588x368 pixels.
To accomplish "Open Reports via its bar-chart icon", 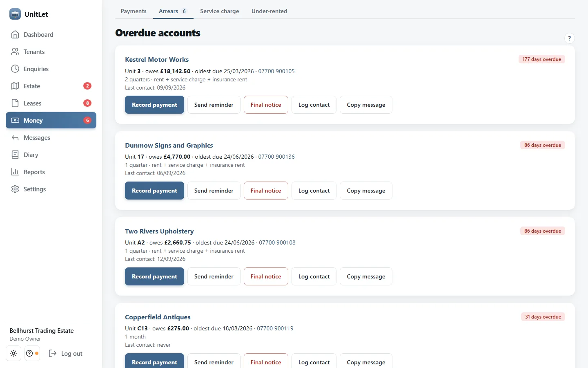I will [x=15, y=172].
